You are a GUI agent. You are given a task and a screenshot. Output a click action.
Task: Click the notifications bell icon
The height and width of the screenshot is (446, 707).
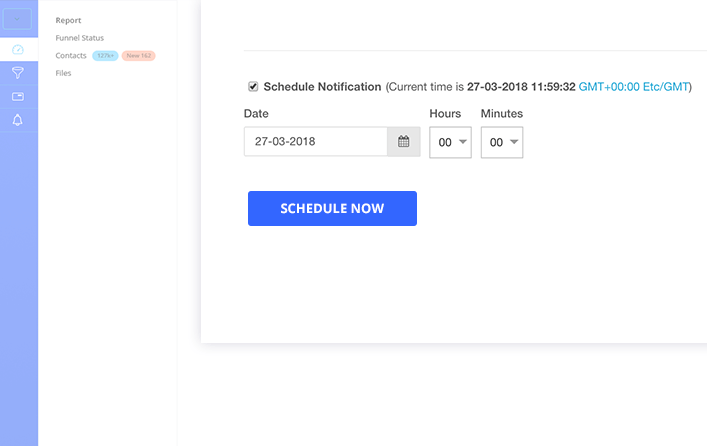coord(18,120)
